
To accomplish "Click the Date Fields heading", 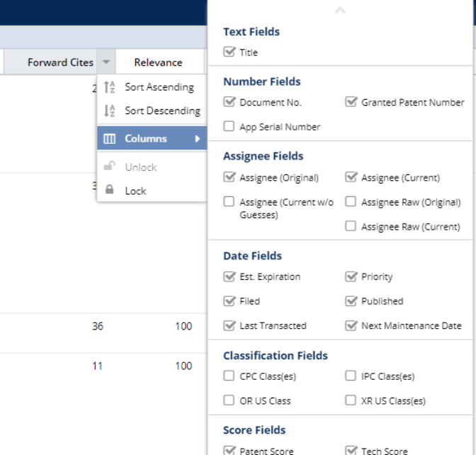I will pos(253,256).
